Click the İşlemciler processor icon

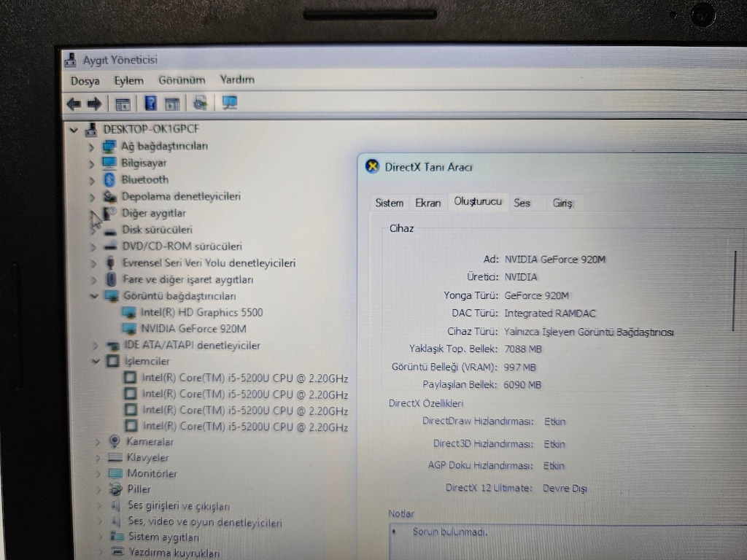pyautogui.click(x=113, y=361)
